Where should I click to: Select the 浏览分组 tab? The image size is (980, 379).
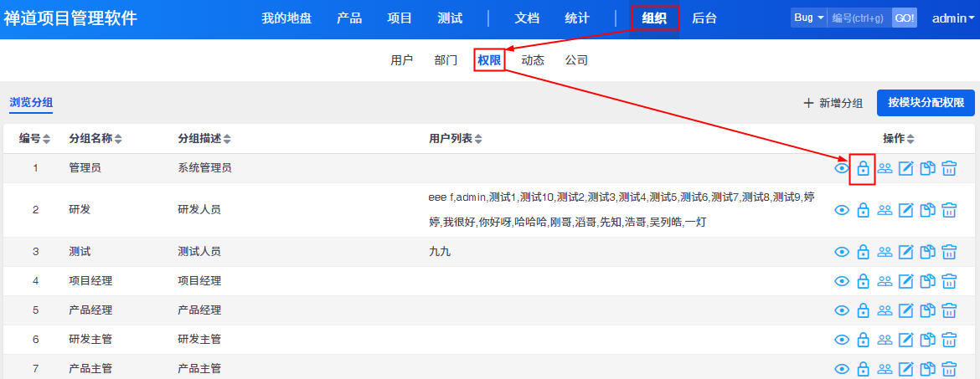coord(31,103)
